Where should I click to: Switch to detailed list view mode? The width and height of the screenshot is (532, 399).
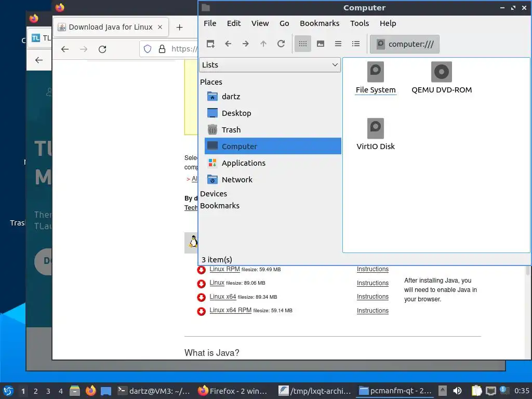(x=355, y=44)
